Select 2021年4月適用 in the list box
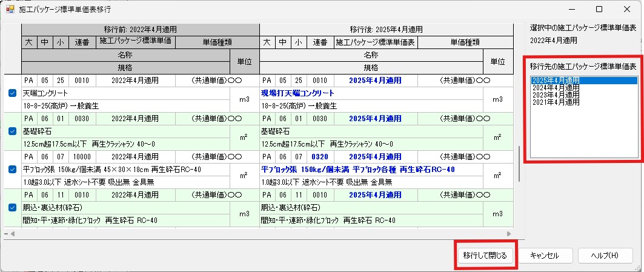The width and height of the screenshot is (644, 272). click(555, 102)
